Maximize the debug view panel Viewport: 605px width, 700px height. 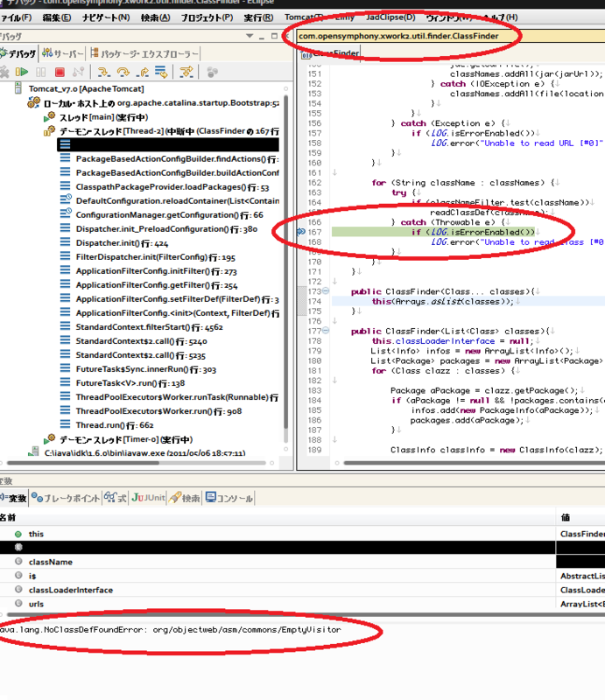click(274, 36)
